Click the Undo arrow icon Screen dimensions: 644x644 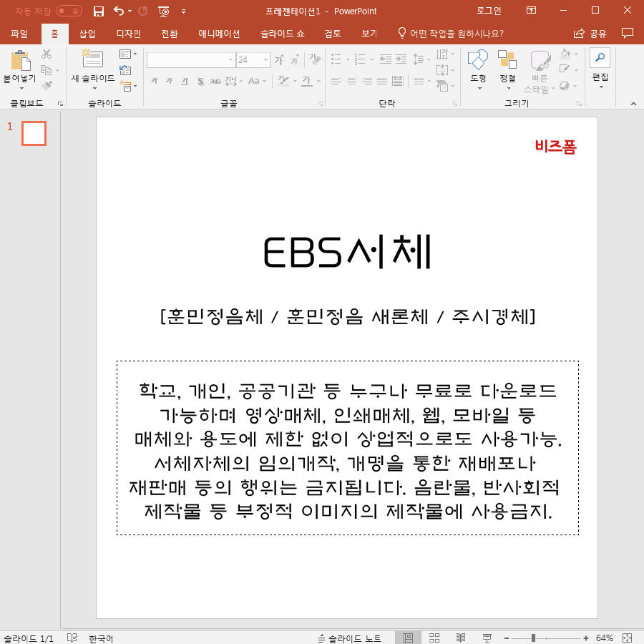point(117,11)
